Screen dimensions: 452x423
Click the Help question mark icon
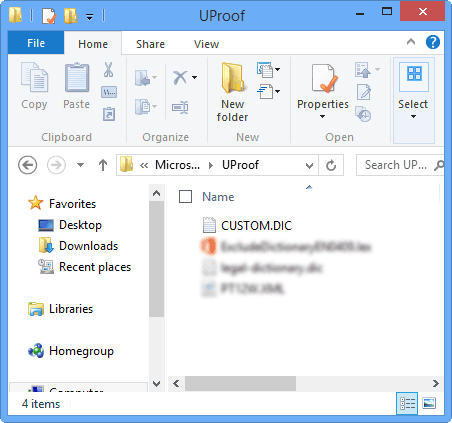click(433, 42)
